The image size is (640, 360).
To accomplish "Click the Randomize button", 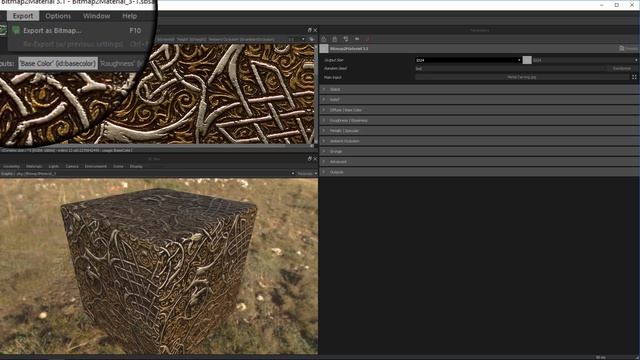I will (622, 69).
